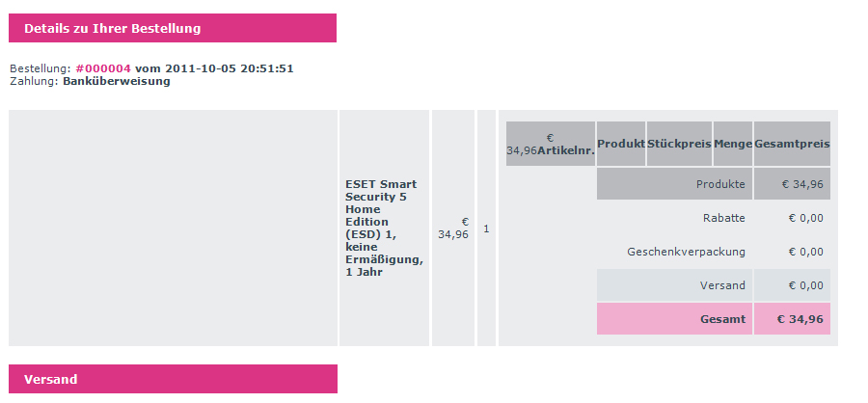The image size is (868, 403).
Task: Open order number #000004 link
Action: tap(103, 68)
